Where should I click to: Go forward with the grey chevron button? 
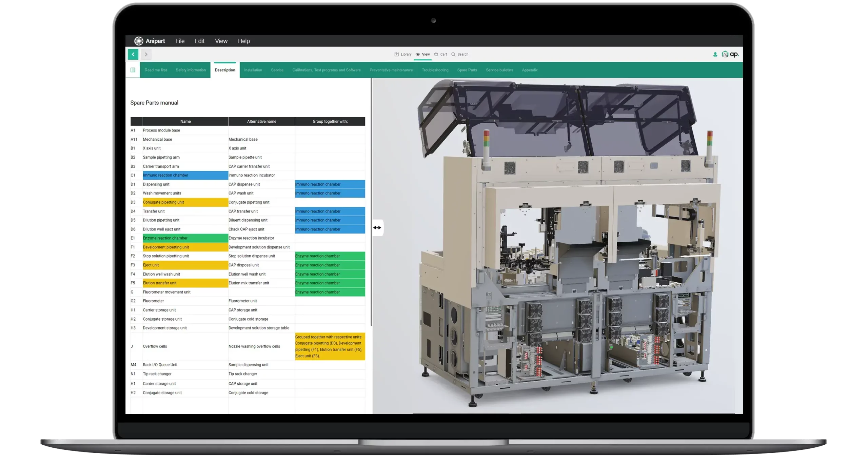tap(146, 54)
